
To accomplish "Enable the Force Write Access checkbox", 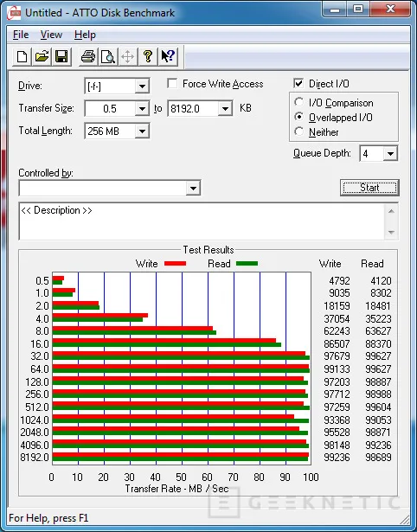I will tap(172, 83).
